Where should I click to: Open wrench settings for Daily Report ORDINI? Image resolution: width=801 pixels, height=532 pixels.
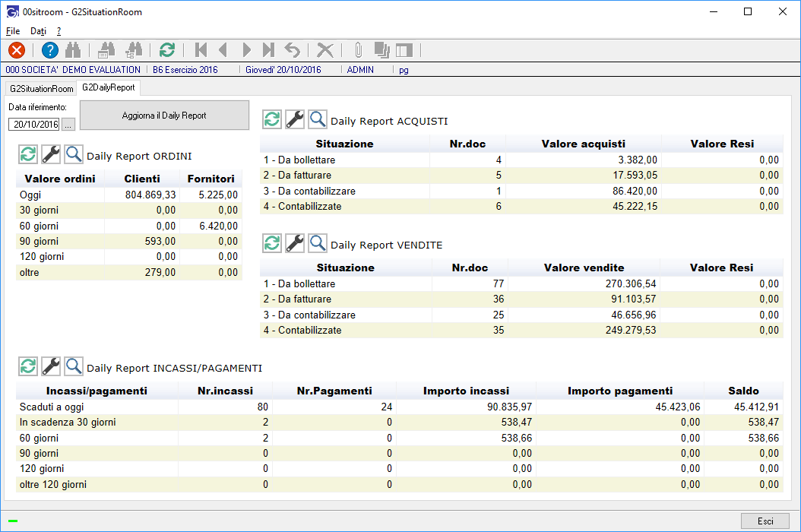pyautogui.click(x=51, y=154)
